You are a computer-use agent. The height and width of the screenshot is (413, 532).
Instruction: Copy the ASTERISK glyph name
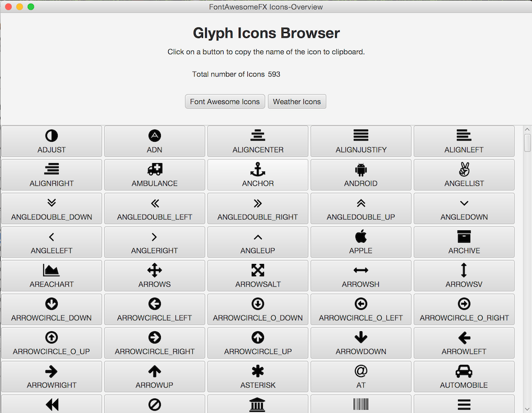pyautogui.click(x=258, y=377)
